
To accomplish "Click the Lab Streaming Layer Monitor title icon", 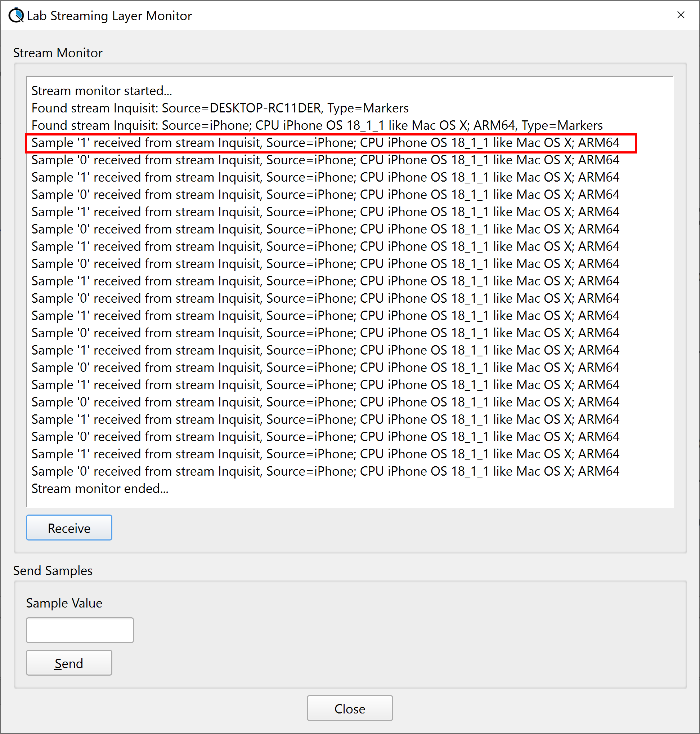I will click(x=17, y=15).
